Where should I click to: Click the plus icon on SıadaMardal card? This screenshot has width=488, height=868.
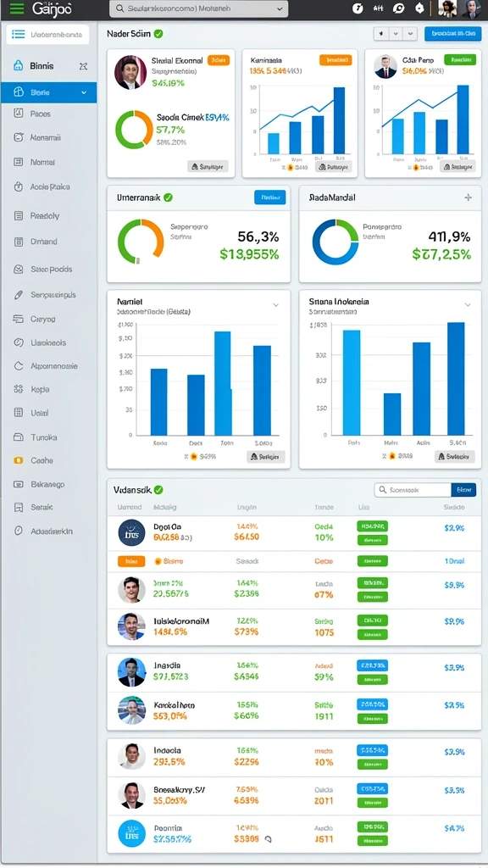pyautogui.click(x=468, y=197)
